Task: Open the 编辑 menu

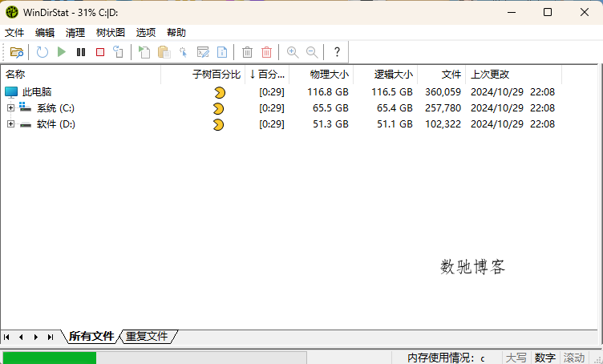Action: 45,33
